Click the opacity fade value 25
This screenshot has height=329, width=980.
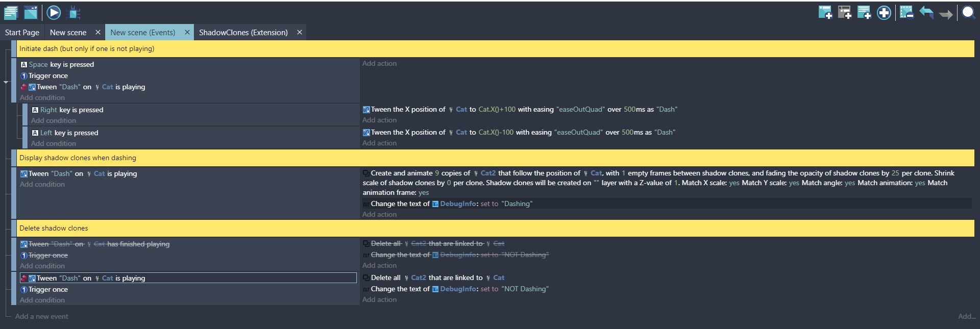[895, 173]
